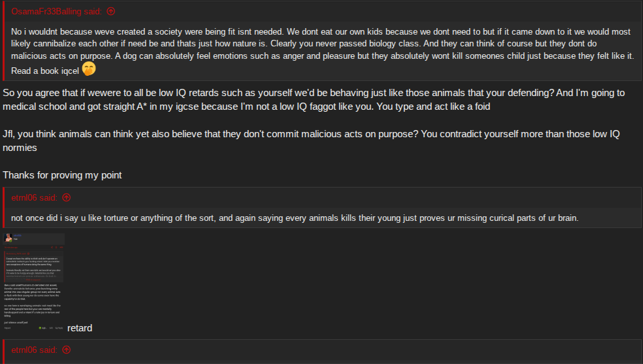Click the up-arrow icon beside OsamaFr33Balling said
This screenshot has height=364, width=643.
[x=110, y=12]
